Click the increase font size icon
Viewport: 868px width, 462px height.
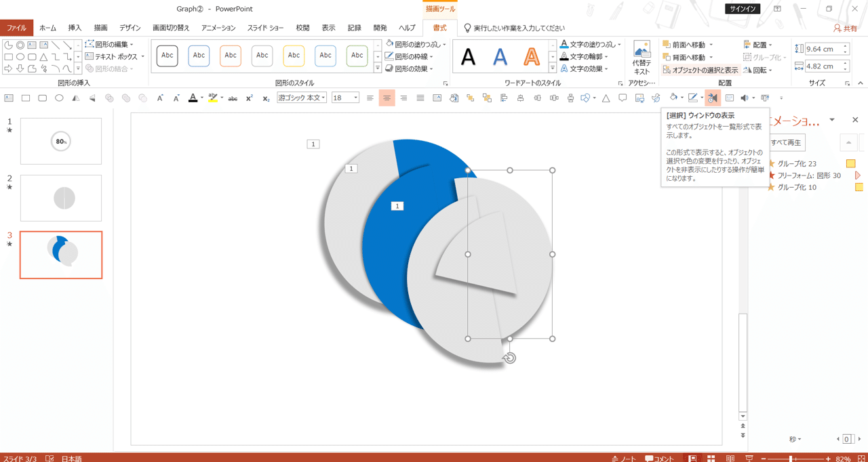coord(160,98)
